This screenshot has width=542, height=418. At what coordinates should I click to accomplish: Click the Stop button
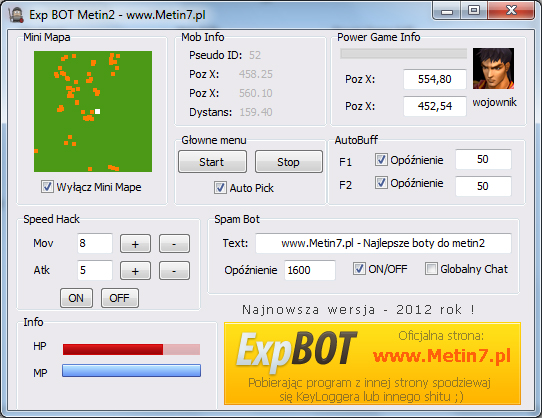[289, 161]
